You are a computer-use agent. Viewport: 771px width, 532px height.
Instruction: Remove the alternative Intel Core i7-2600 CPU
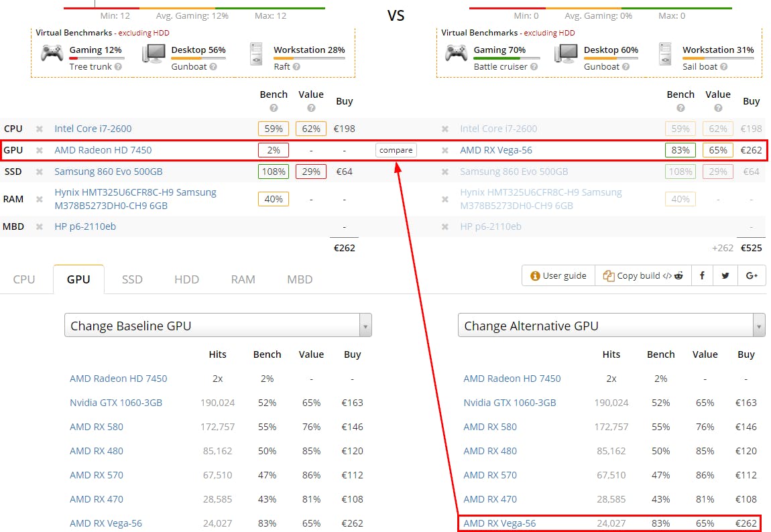pos(445,129)
